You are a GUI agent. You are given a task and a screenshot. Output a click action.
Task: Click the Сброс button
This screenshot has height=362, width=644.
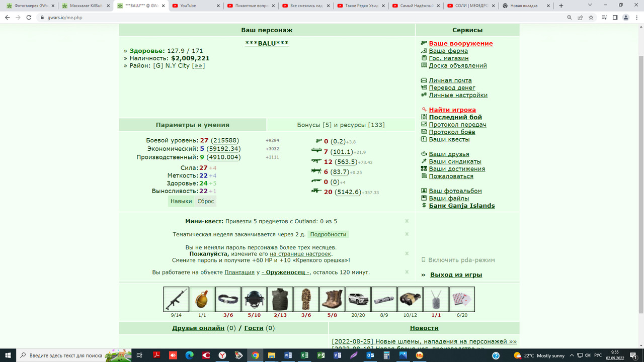tap(206, 201)
